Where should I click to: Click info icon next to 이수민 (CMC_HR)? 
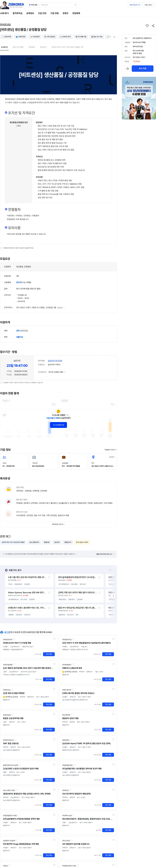pyautogui.click(x=65, y=372)
